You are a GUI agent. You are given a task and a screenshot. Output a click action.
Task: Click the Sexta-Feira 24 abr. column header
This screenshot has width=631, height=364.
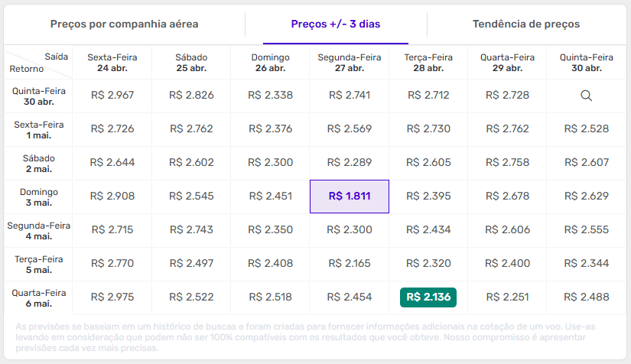(x=112, y=62)
